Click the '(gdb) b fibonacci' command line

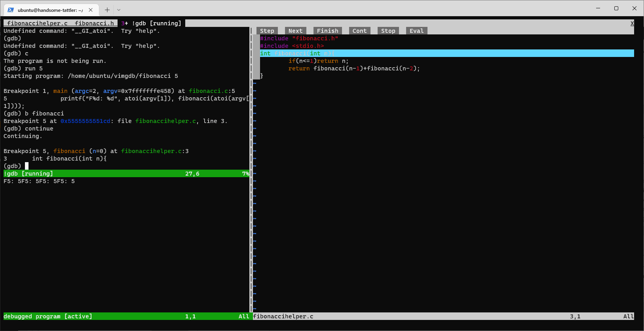coord(34,113)
